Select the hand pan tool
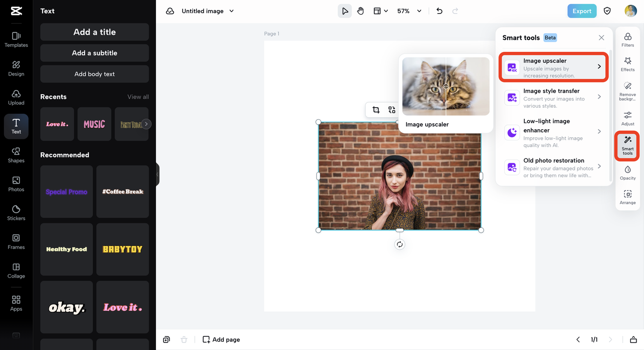The height and width of the screenshot is (350, 644). tap(361, 11)
